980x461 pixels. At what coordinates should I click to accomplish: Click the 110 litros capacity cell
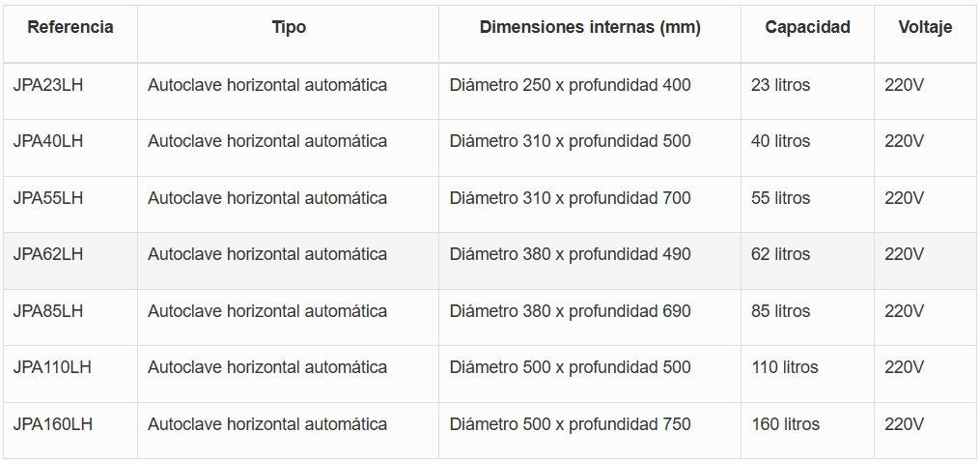[785, 367]
